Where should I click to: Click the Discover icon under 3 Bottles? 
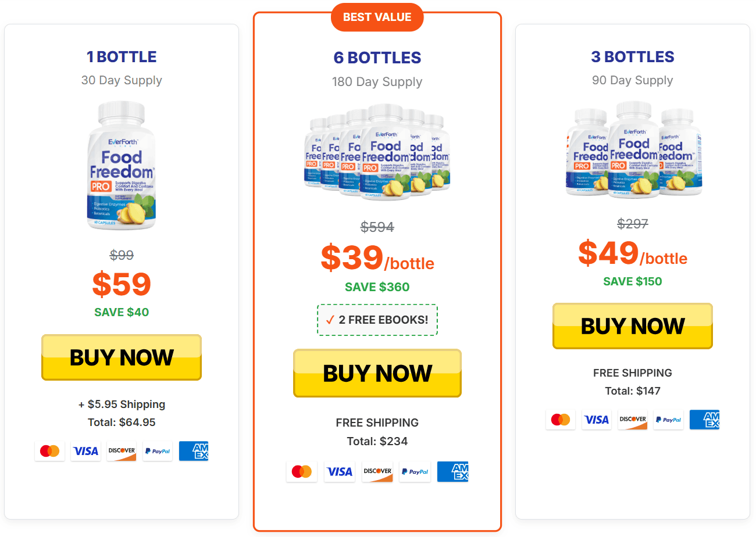coord(632,420)
